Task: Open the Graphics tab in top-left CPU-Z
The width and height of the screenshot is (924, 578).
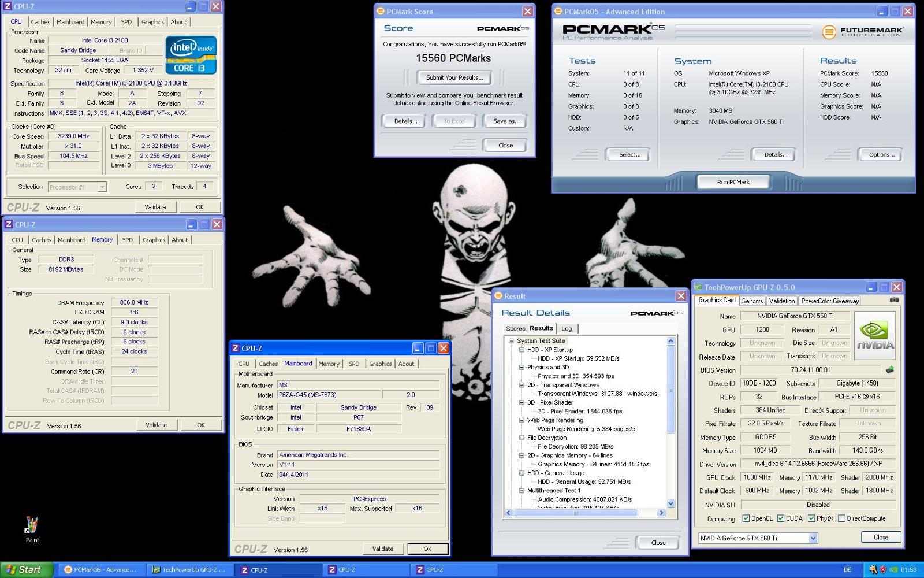Action: (152, 22)
